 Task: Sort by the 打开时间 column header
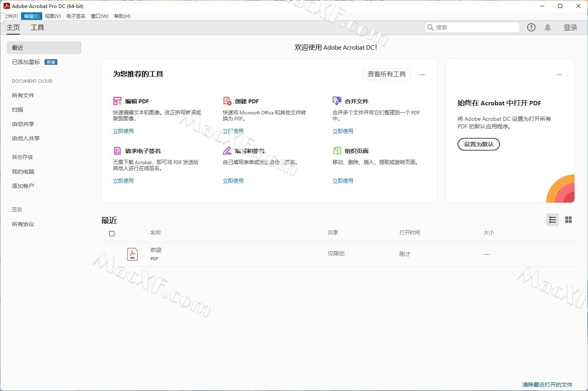[410, 232]
